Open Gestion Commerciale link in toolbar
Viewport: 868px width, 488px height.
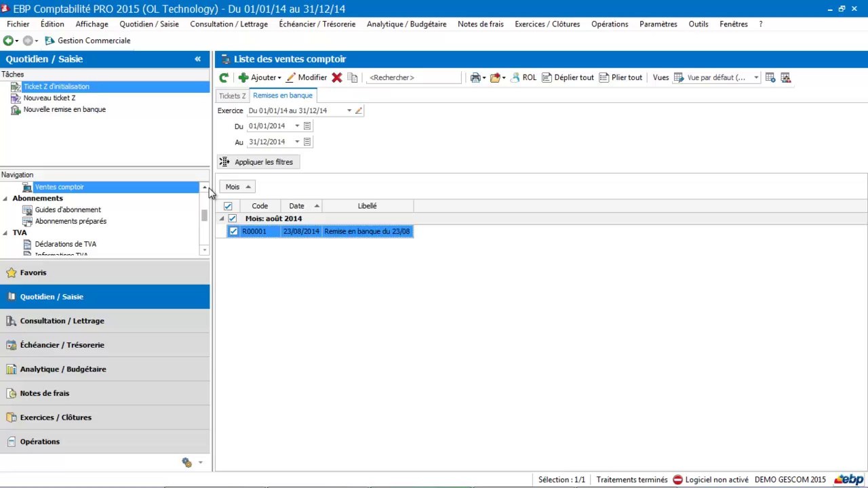[87, 41]
